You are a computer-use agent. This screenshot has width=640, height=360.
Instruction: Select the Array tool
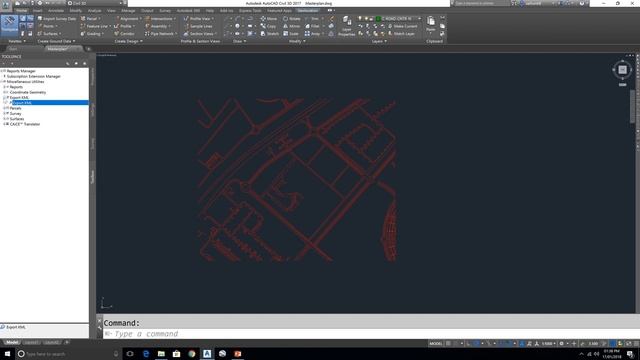(x=313, y=33)
